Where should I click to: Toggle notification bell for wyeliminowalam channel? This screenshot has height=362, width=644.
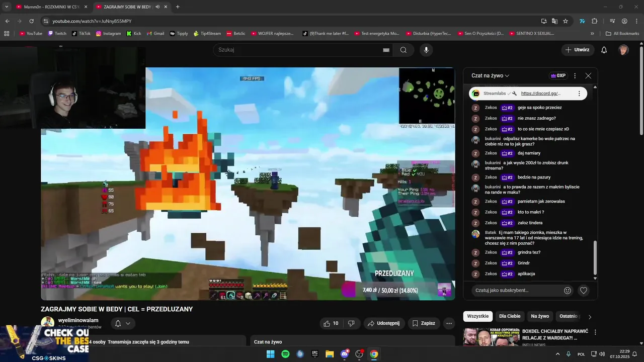[x=122, y=323]
